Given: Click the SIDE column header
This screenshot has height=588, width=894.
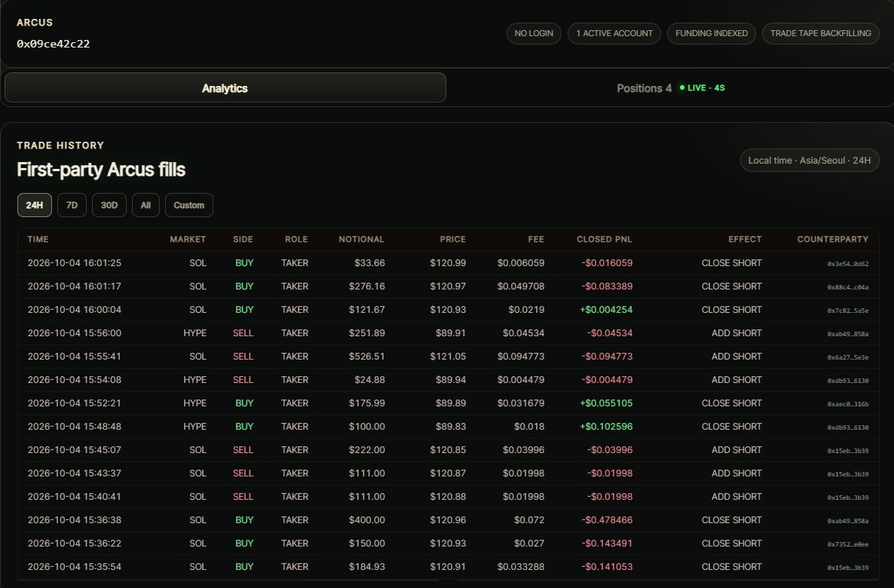Looking at the screenshot, I should [243, 240].
